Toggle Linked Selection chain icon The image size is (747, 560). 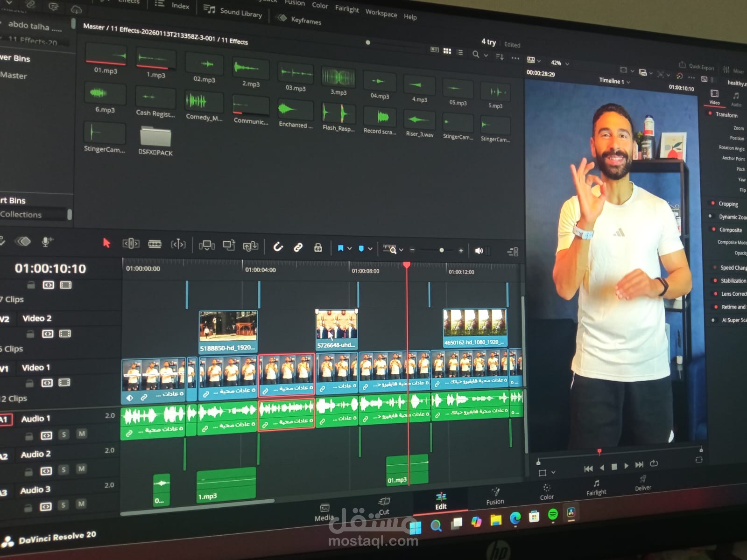(x=298, y=247)
